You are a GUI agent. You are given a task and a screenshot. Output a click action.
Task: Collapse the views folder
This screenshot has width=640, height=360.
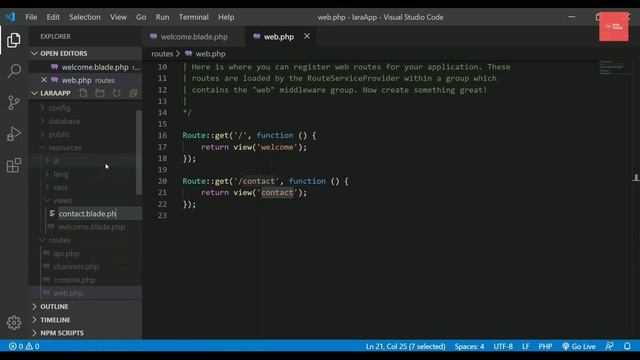[62, 200]
